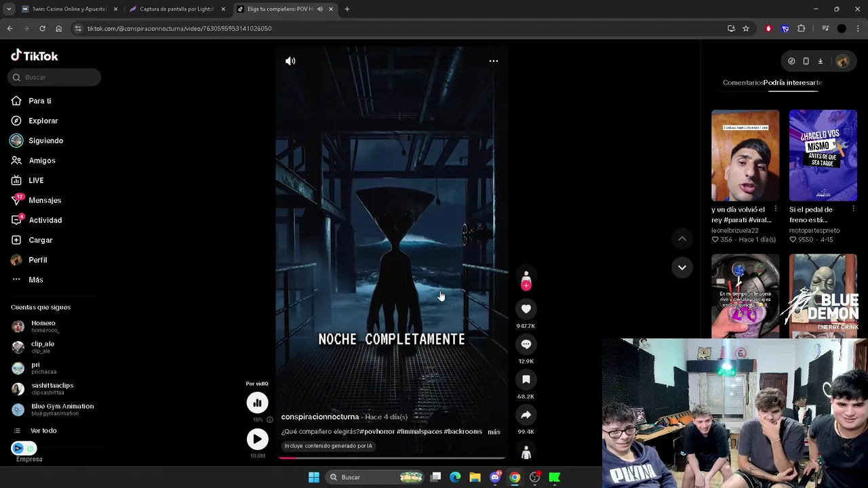
Task: Click the phone app icon in top pill
Action: point(806,61)
